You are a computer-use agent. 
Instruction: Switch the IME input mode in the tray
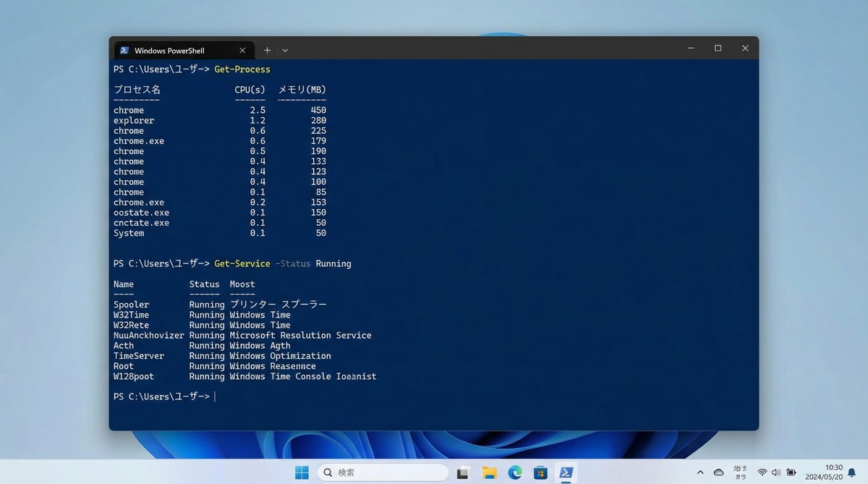click(x=739, y=472)
